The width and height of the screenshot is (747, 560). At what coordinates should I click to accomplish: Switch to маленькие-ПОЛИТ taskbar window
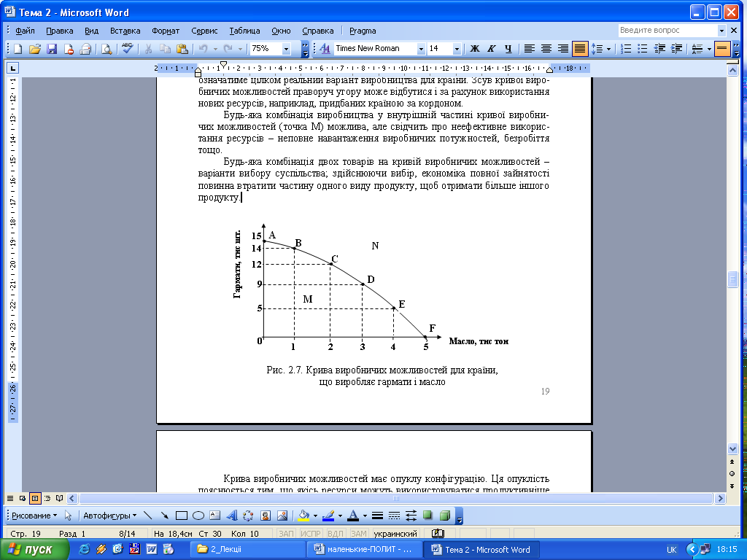(x=365, y=550)
